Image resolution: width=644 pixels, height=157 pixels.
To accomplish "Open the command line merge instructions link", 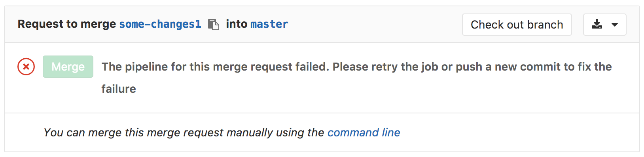I will point(364,132).
